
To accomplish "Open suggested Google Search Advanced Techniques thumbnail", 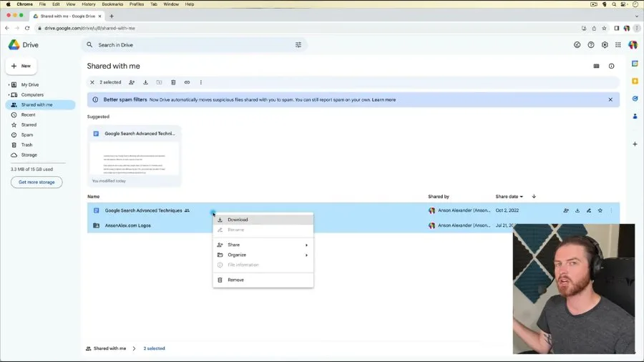I will tap(135, 156).
